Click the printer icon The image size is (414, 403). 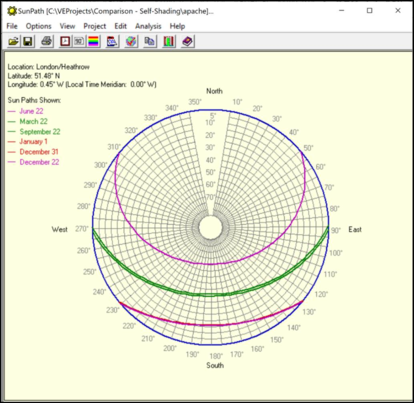coord(47,42)
